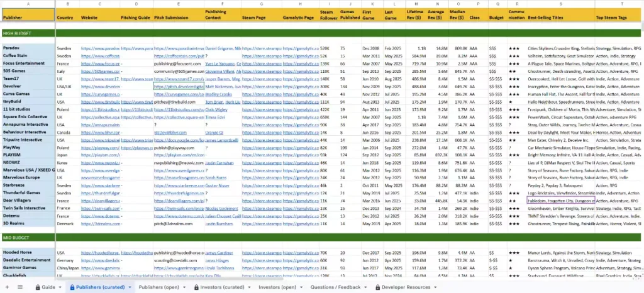Open the all sheets list icon
The image size is (644, 293).
pyautogui.click(x=19, y=287)
